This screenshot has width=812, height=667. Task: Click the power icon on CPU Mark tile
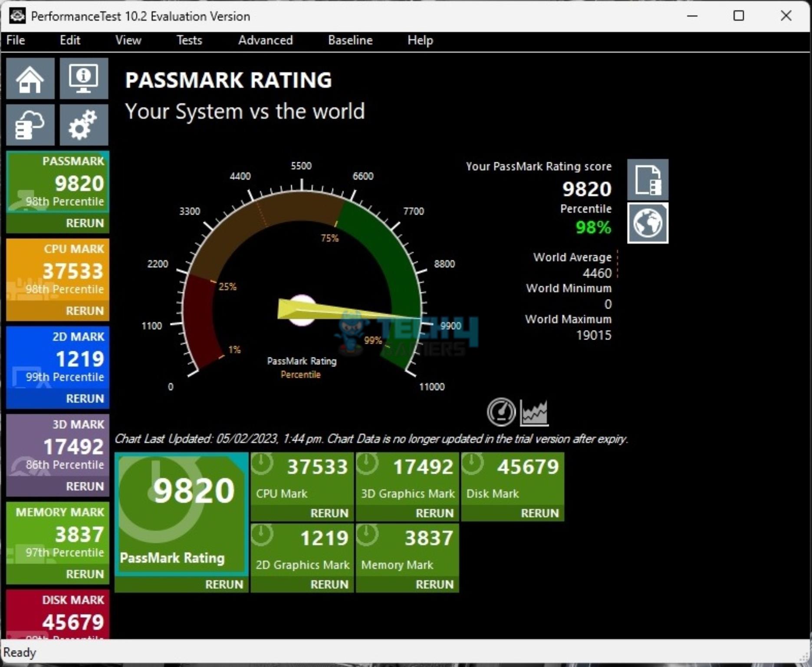coord(262,464)
